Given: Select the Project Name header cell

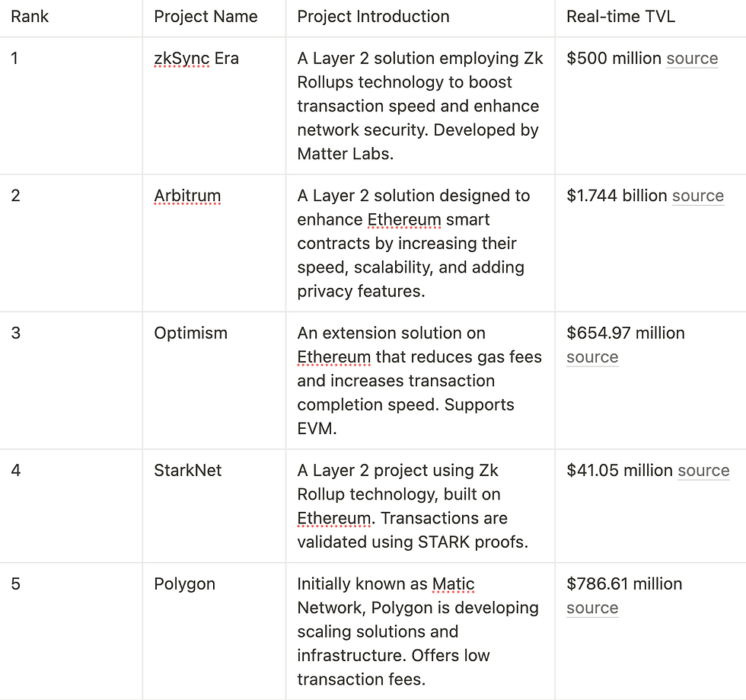Looking at the screenshot, I should tap(214, 18).
